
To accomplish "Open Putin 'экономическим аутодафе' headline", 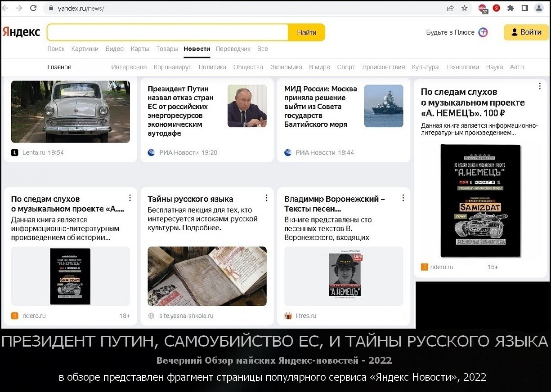I will click(181, 111).
